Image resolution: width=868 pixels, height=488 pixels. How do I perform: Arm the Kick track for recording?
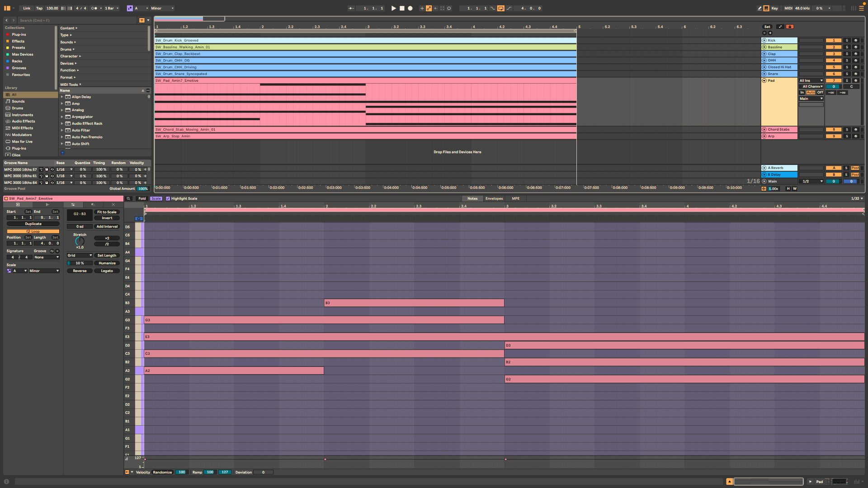pos(855,40)
